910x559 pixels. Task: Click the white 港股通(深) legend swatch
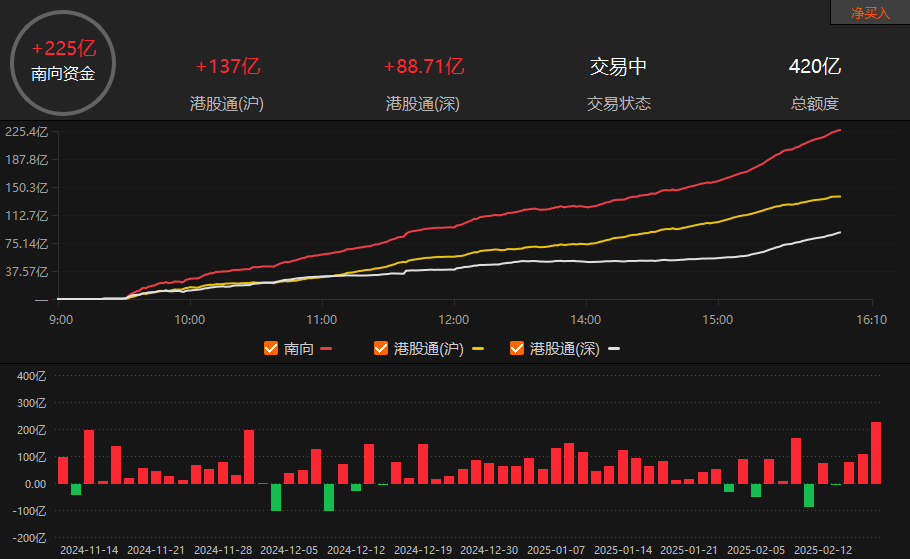point(613,349)
